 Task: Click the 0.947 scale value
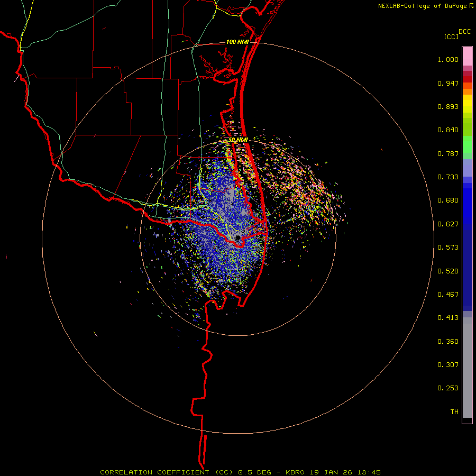tap(448, 83)
